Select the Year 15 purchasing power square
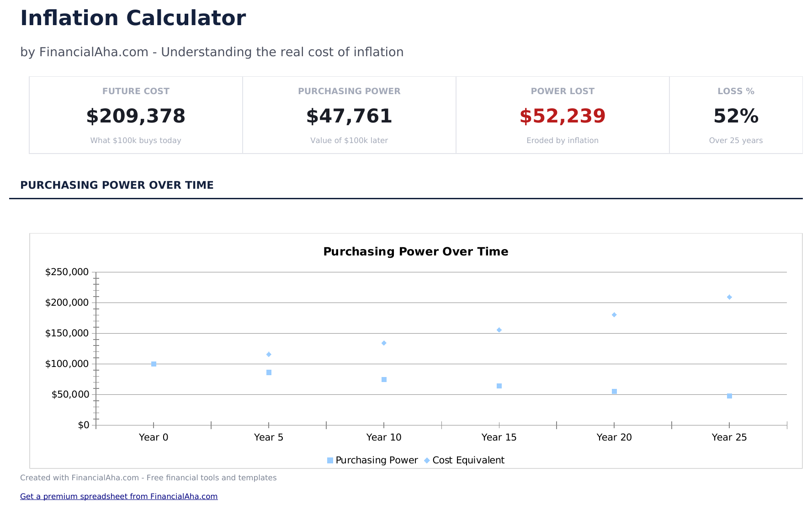The image size is (812, 510). 499,386
